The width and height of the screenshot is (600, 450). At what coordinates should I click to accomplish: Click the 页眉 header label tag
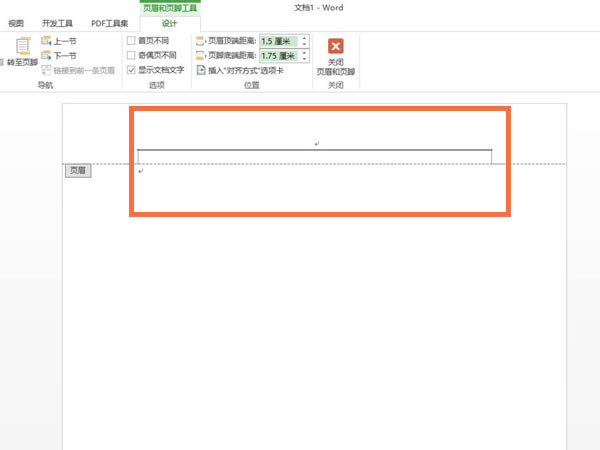pyautogui.click(x=78, y=170)
